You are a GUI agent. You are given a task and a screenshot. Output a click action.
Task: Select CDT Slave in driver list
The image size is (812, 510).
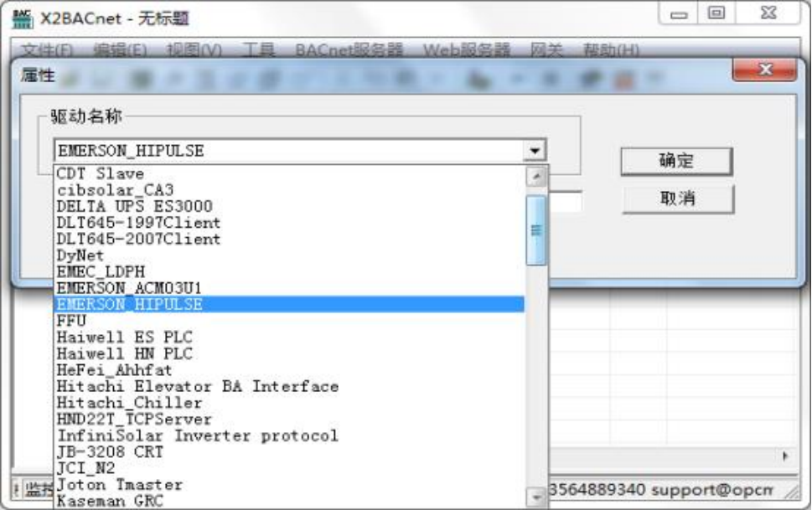pos(289,173)
